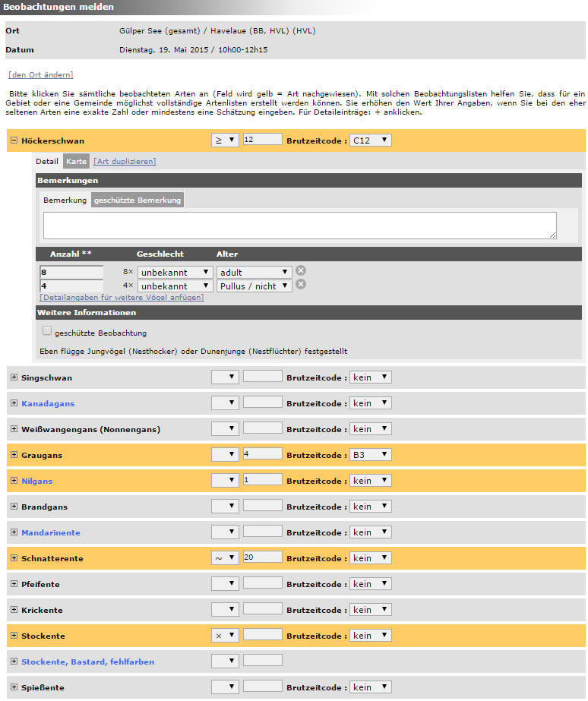This screenshot has width=588, height=701.
Task: Open Höckerschwan count precision dropdown
Action: coord(225,141)
